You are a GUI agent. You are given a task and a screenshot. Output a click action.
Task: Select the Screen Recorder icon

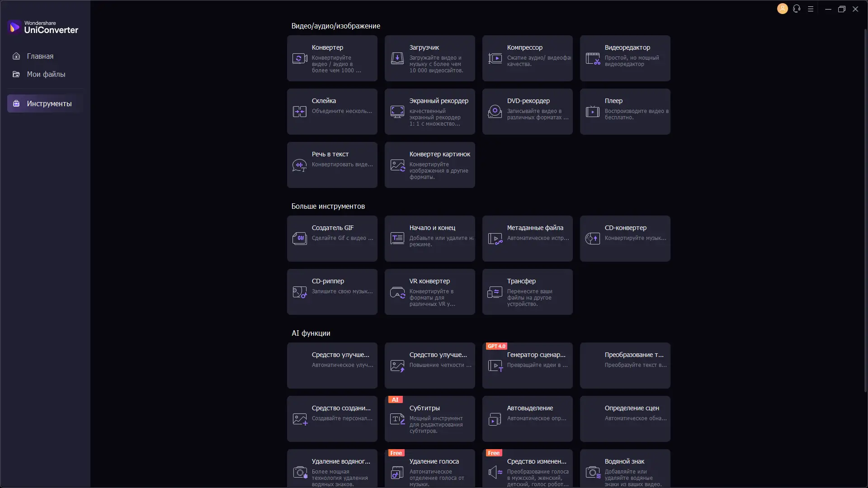397,111
